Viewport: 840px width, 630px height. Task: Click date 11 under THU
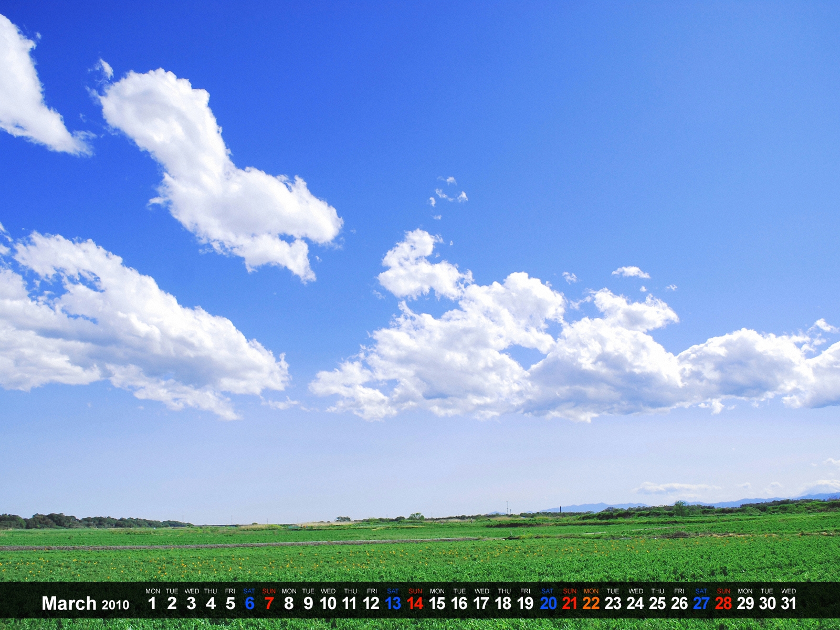(350, 603)
